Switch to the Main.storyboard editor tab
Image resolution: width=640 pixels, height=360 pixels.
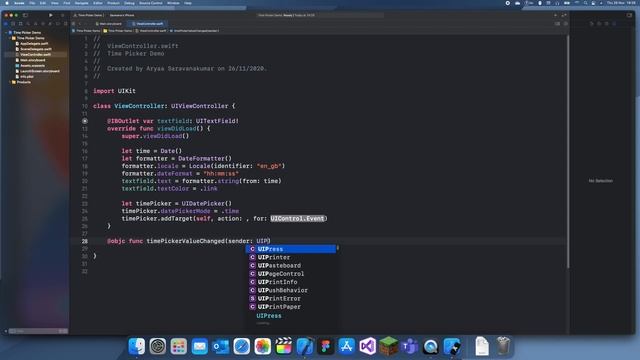[109, 24]
